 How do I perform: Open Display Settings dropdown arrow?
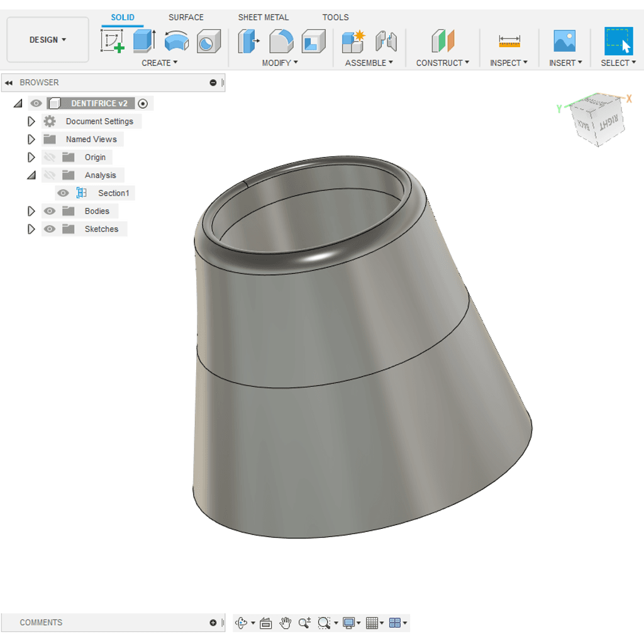click(358, 623)
